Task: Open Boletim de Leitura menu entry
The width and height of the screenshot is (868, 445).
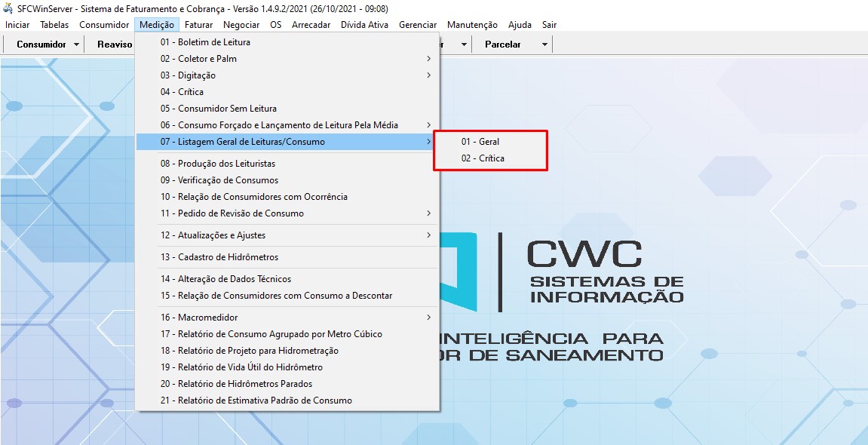Action: (x=205, y=42)
